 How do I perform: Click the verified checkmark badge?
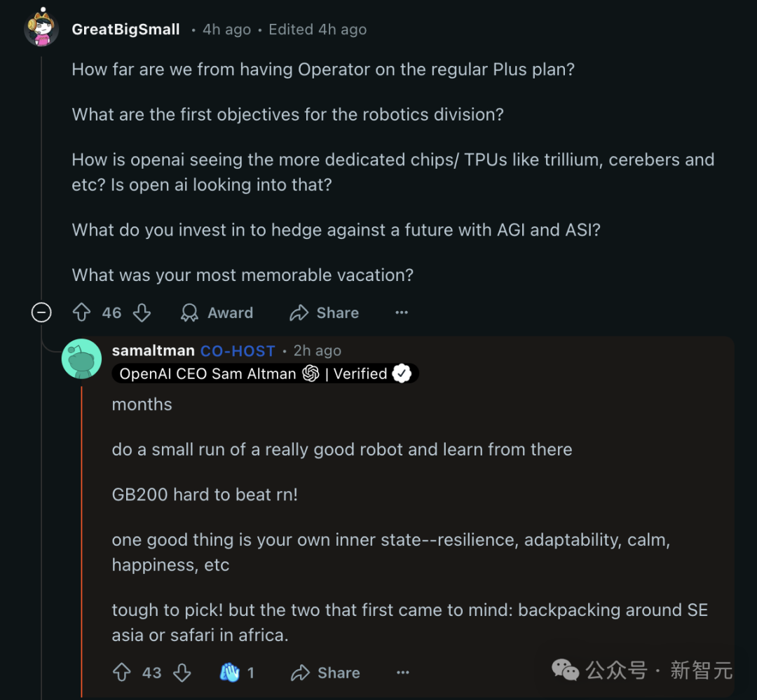pos(402,373)
